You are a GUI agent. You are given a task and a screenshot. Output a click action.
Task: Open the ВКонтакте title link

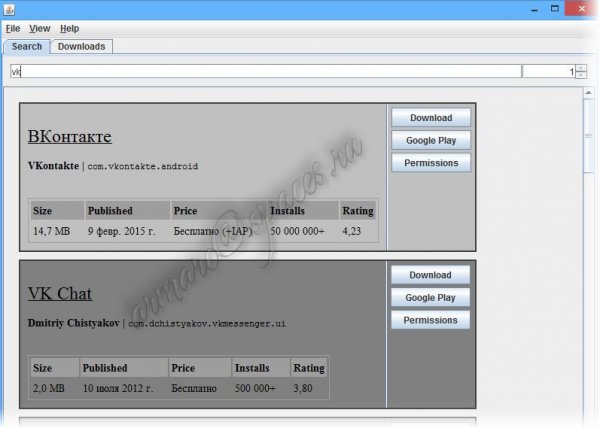pos(70,137)
